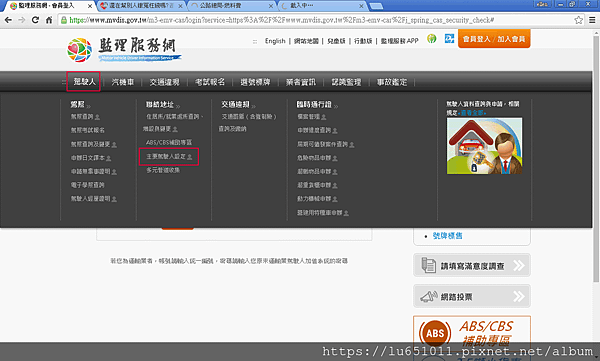Screen dimensions: 600x361
Task: Switch language via English link
Action: coord(275,41)
